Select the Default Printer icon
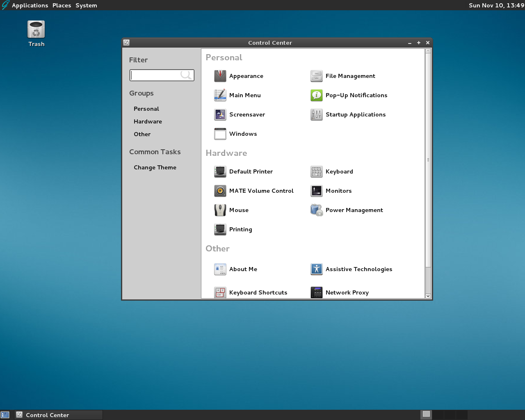525x420 pixels. (x=220, y=171)
